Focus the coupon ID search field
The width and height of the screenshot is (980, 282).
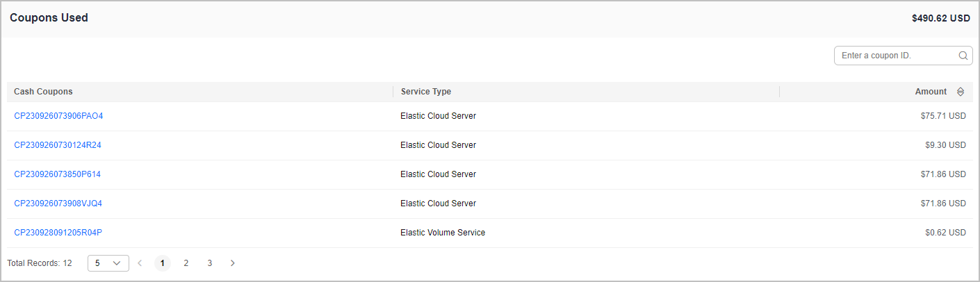897,56
